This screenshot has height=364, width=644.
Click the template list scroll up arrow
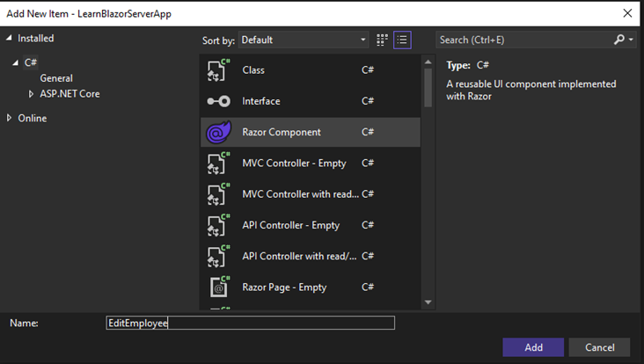(428, 62)
